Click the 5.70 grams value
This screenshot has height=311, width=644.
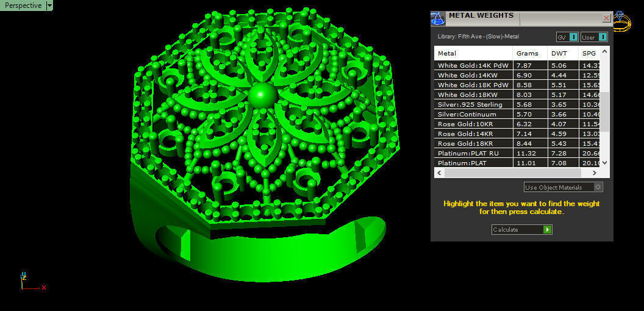[523, 114]
